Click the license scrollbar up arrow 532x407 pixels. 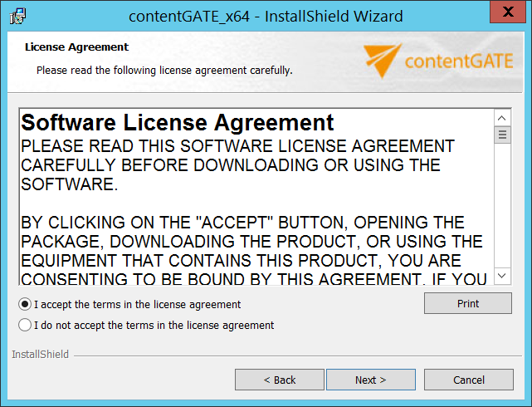pyautogui.click(x=502, y=118)
